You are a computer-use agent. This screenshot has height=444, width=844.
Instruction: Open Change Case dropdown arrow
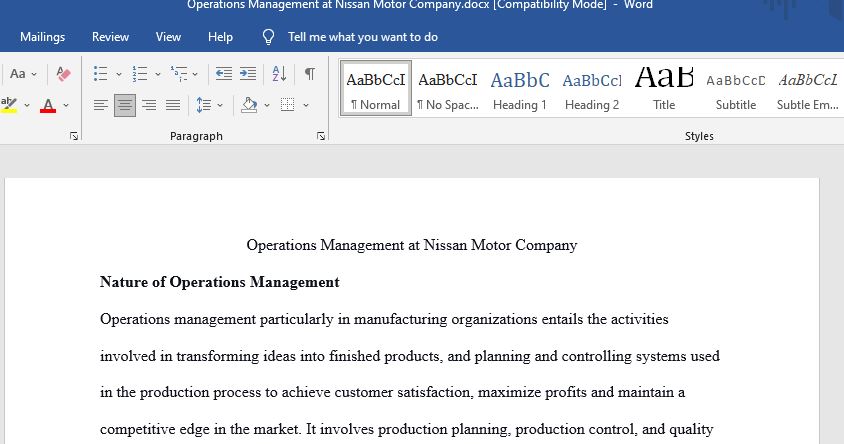(34, 74)
